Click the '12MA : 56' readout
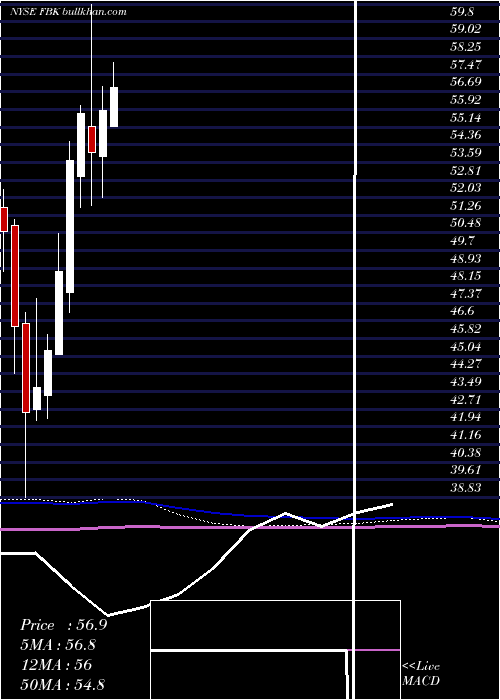 point(56,665)
